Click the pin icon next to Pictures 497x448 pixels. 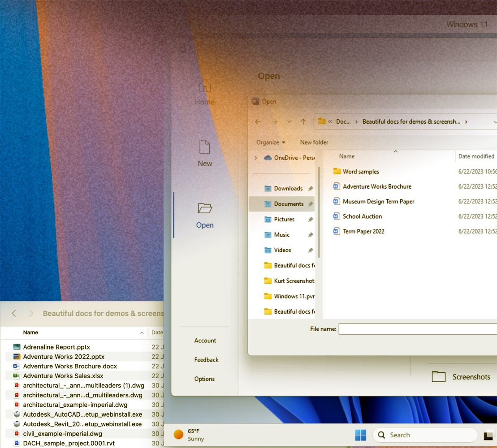pos(311,219)
